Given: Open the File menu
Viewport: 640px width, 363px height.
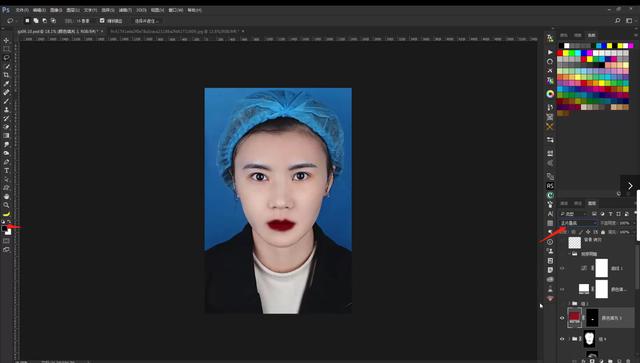Looking at the screenshot, I should pyautogui.click(x=22, y=10).
